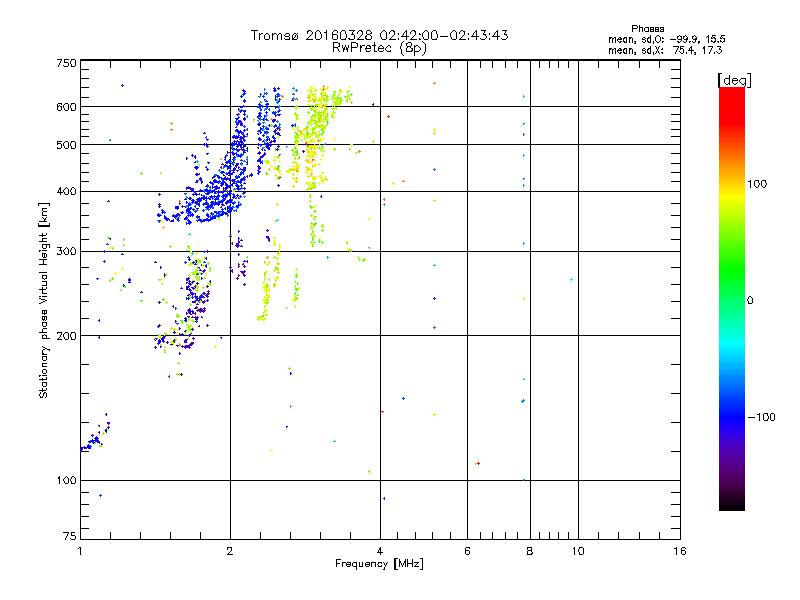
Task: Click the x-axis label '10'
Action: tap(578, 551)
